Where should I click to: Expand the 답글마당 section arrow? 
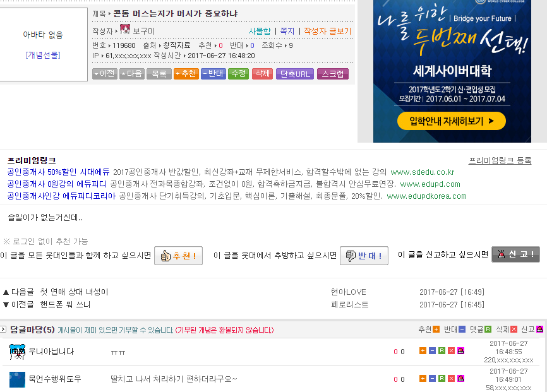coord(3,329)
